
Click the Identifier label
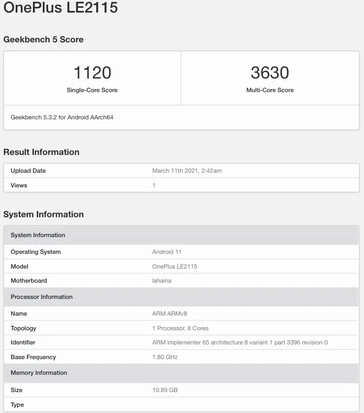[x=23, y=343]
